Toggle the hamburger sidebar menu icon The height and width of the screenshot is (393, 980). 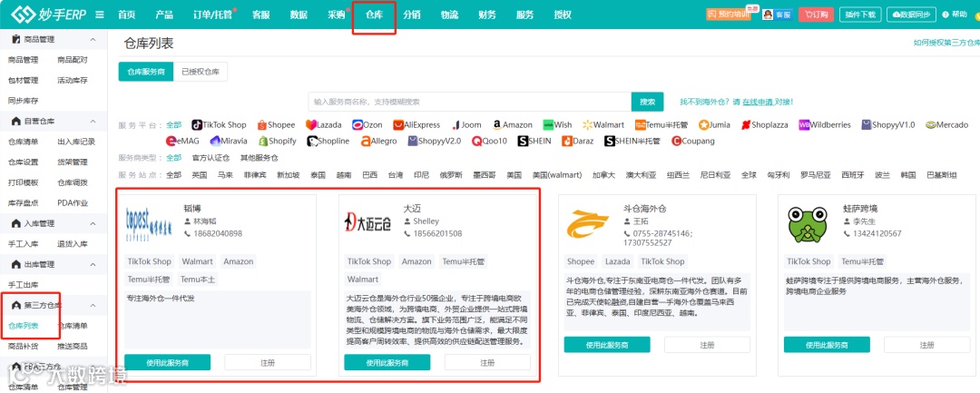(100, 15)
